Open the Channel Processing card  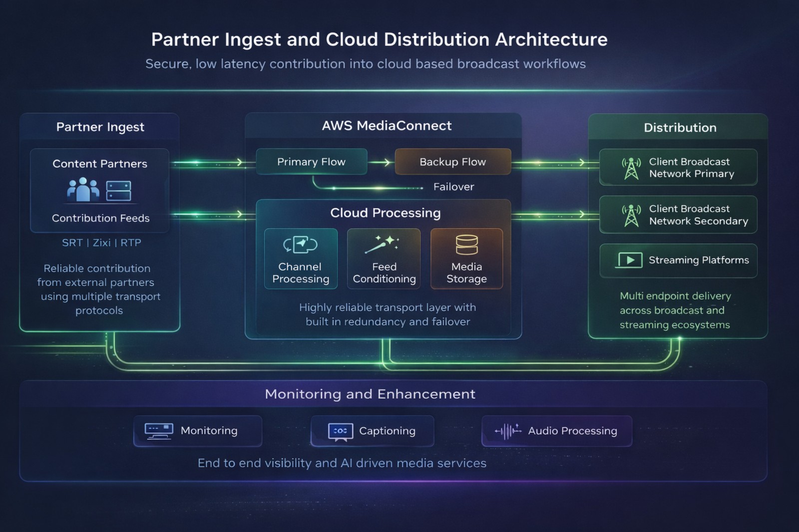point(301,259)
